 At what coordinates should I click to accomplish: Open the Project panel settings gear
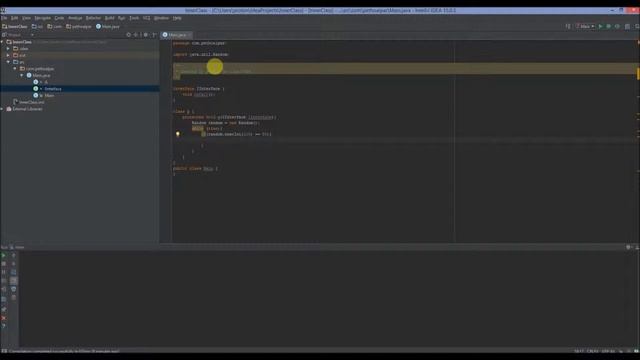tap(146, 35)
